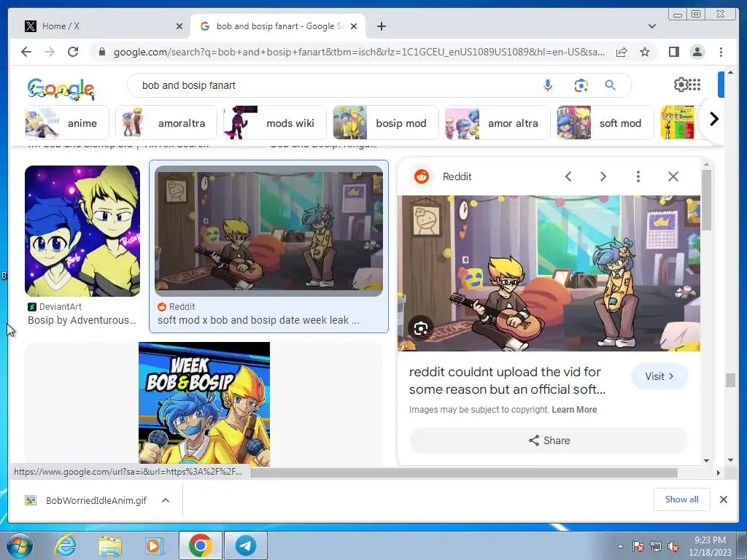747x560 pixels.
Task: Click the magnifier search button
Action: coord(611,85)
